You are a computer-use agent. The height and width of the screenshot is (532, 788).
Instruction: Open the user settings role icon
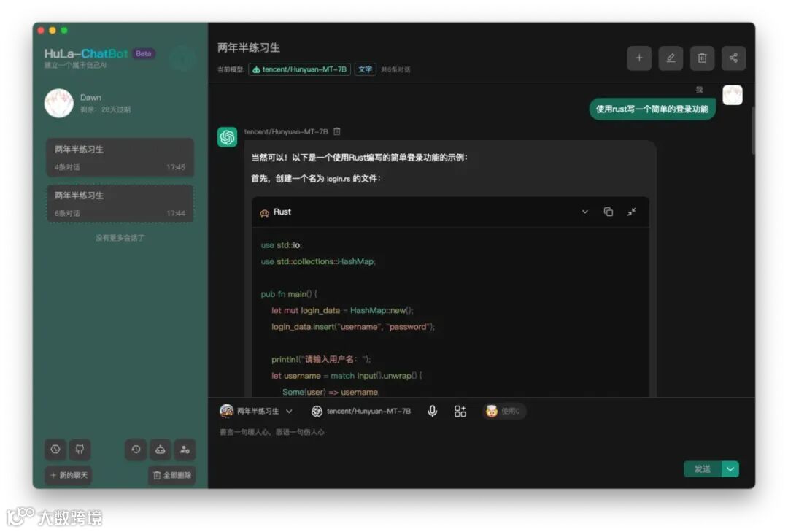click(x=185, y=450)
